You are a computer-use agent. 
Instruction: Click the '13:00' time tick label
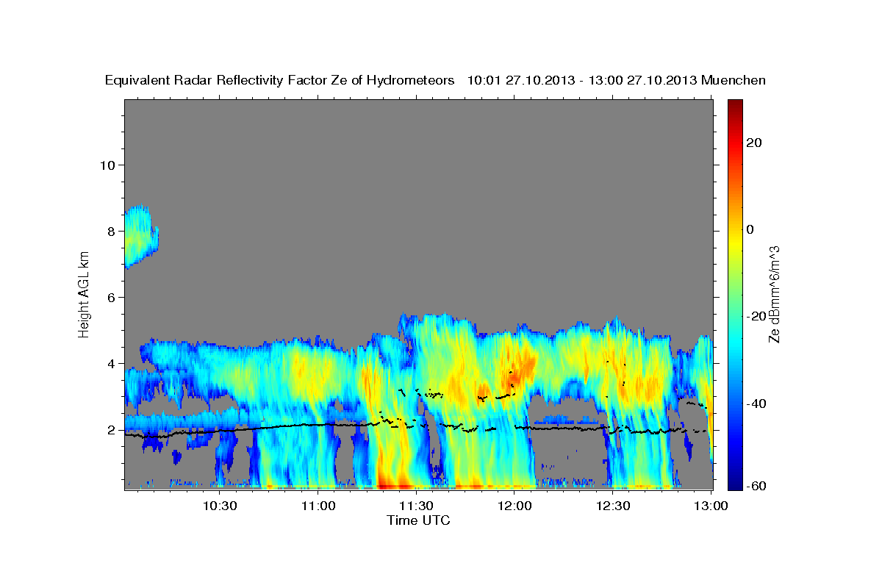[711, 506]
